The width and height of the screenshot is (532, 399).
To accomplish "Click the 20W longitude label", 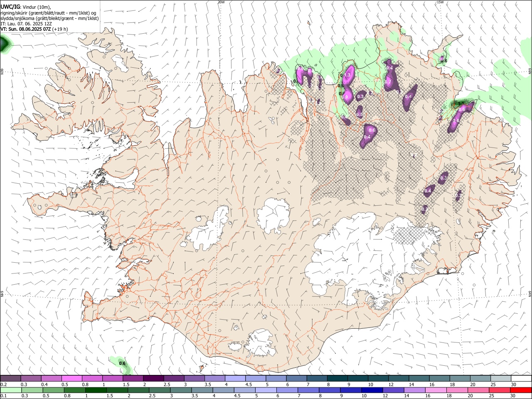I will click(221, 2).
